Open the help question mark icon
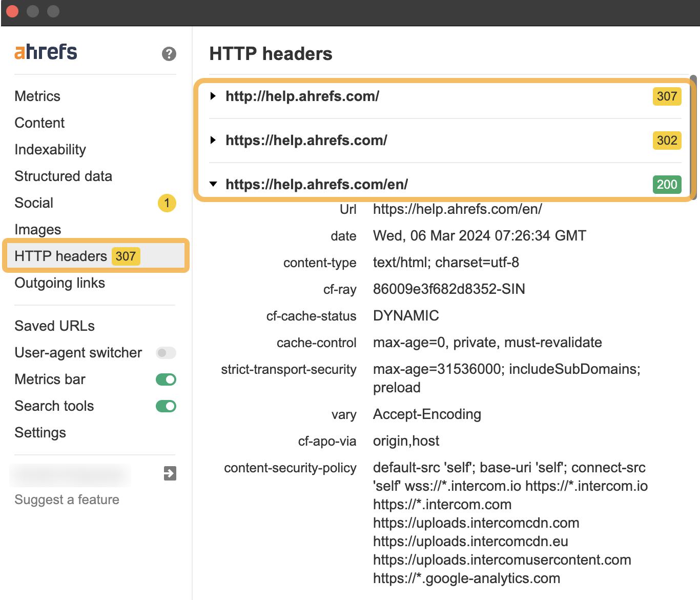The width and height of the screenshot is (700, 600). tap(169, 54)
